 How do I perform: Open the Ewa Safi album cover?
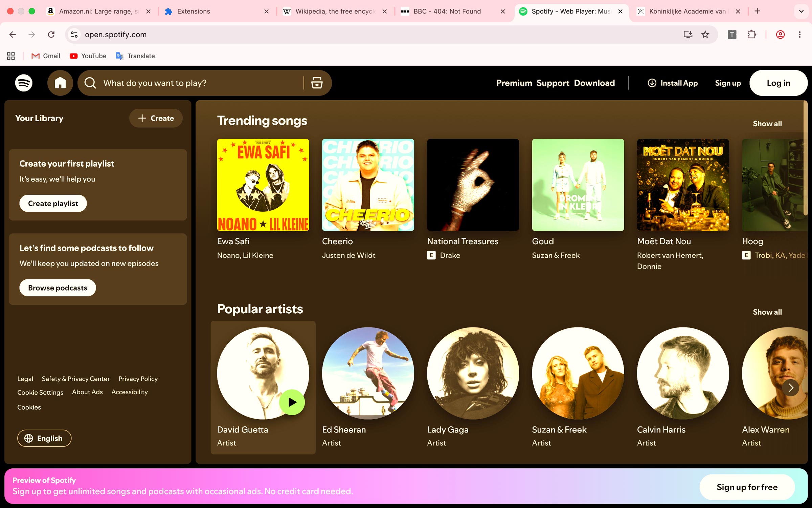click(x=263, y=185)
